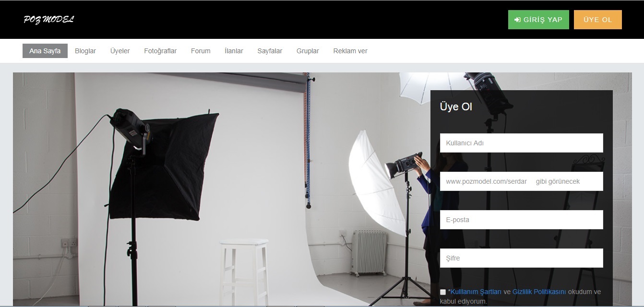Select Fotoğraflar in navigation bar
Screen dimensions: 644x307
tap(160, 51)
